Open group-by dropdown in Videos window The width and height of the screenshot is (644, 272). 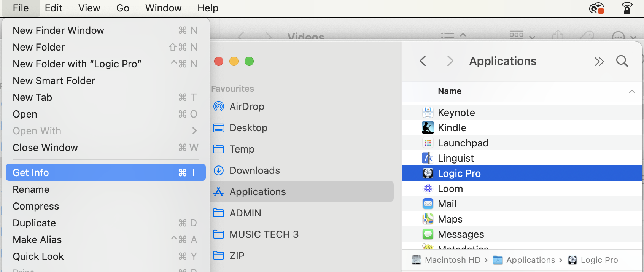pos(522,35)
